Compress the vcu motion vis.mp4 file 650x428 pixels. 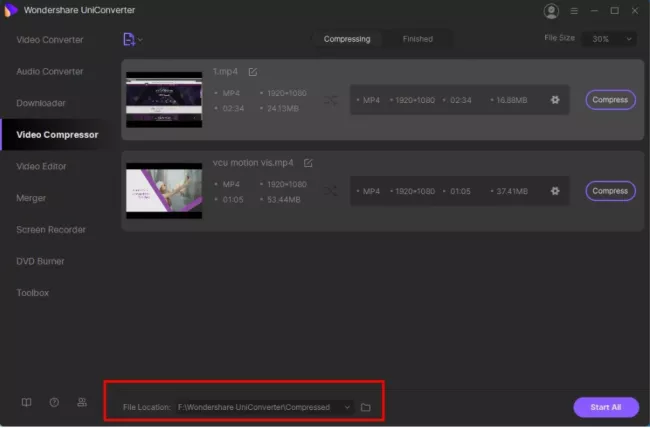tap(610, 191)
